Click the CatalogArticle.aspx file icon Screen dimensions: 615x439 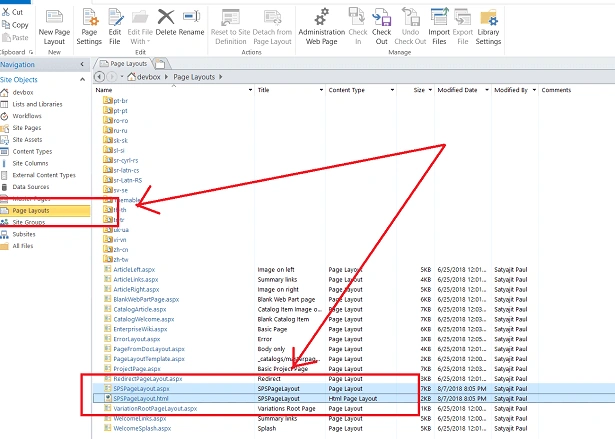(x=108, y=309)
